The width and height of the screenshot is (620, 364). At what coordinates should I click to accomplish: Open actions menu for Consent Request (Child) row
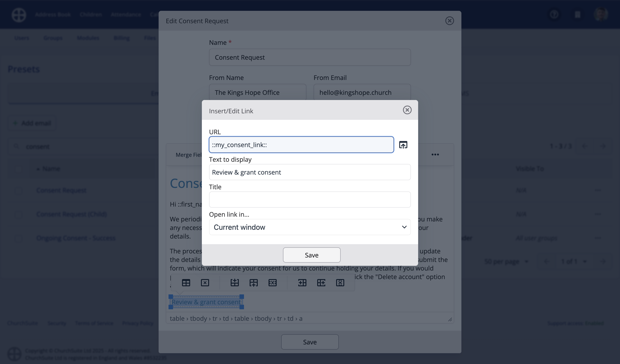pos(598,214)
